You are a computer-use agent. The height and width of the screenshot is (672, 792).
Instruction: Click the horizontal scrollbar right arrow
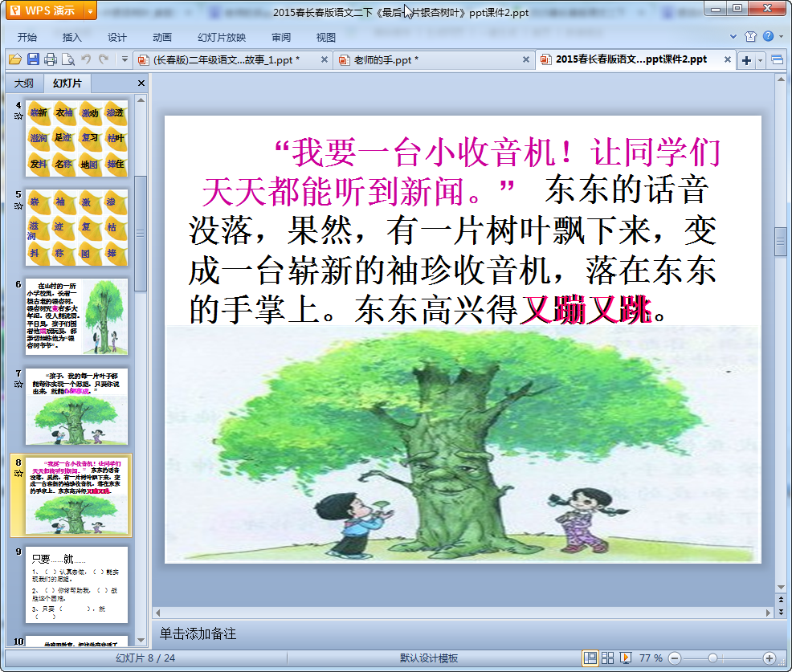pyautogui.click(x=768, y=613)
